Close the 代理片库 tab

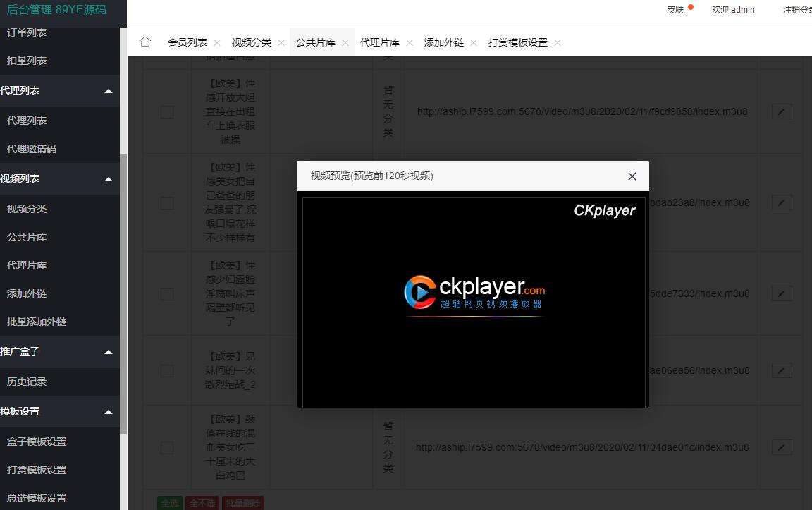(410, 43)
